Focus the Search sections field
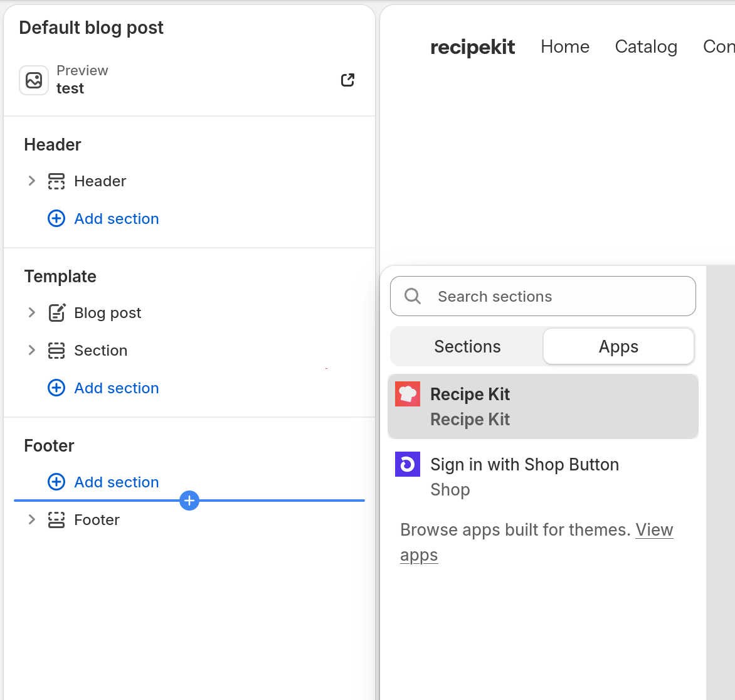The width and height of the screenshot is (735, 700). (543, 296)
